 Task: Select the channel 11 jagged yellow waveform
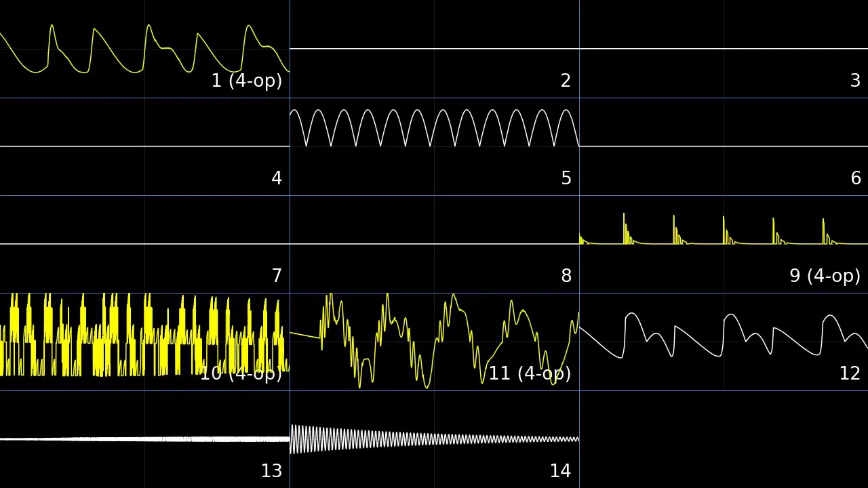[x=434, y=340]
